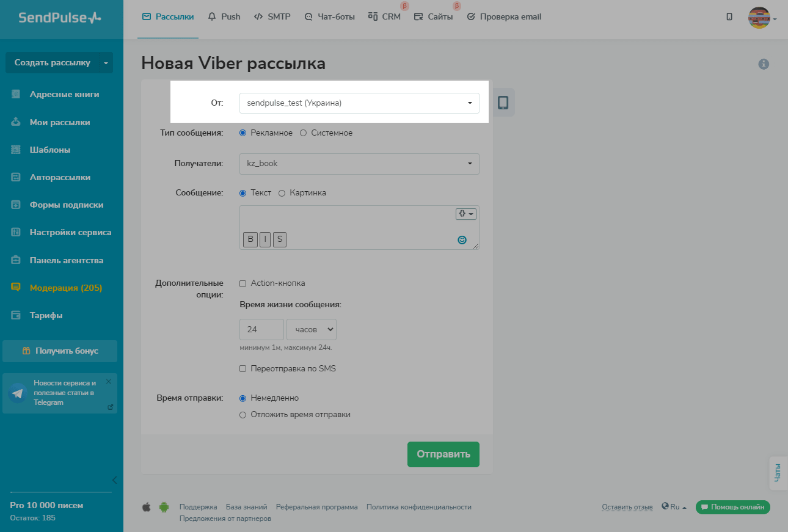
Task: Click the message lifetime 24 field
Action: [262, 329]
